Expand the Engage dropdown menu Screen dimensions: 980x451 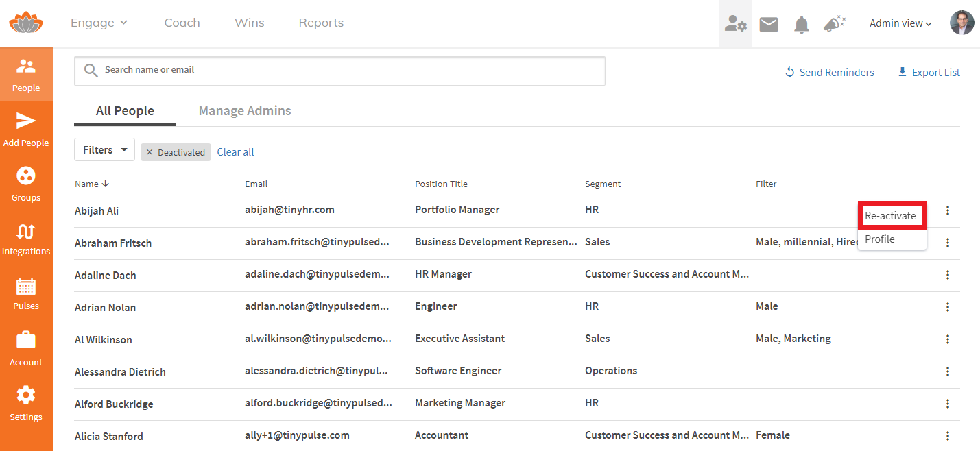(x=99, y=23)
